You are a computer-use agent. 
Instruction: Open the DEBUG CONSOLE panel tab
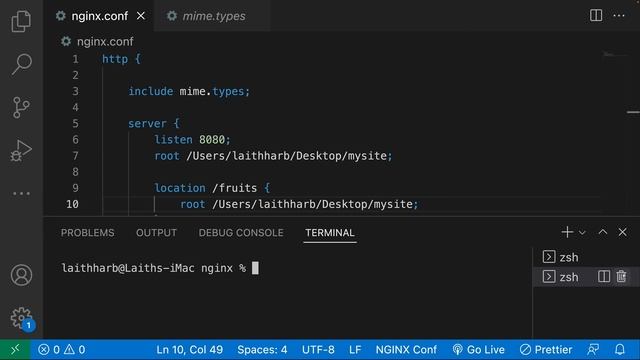click(241, 233)
